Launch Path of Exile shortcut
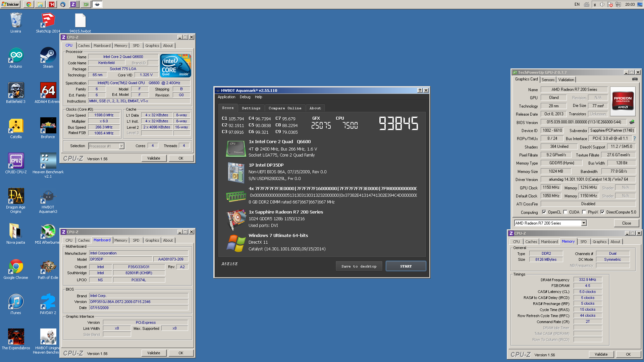Screen dimensions: 644x362 point(48,269)
